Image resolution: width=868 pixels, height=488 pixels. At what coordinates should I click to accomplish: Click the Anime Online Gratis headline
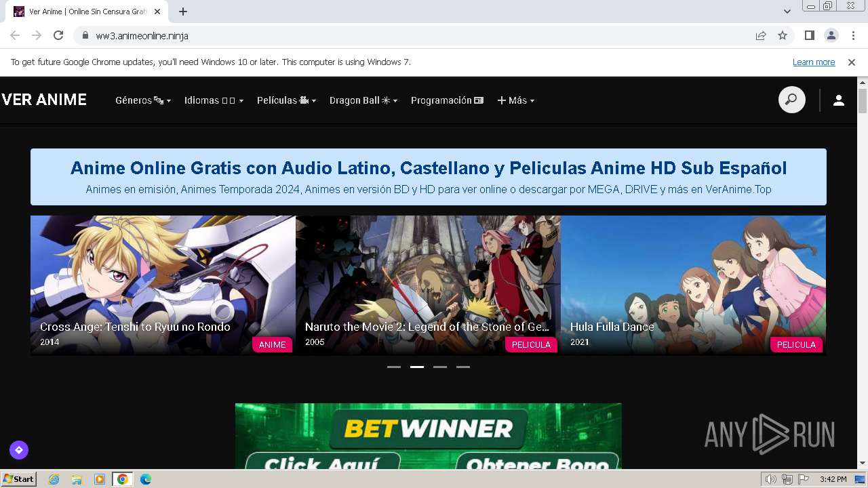[429, 167]
